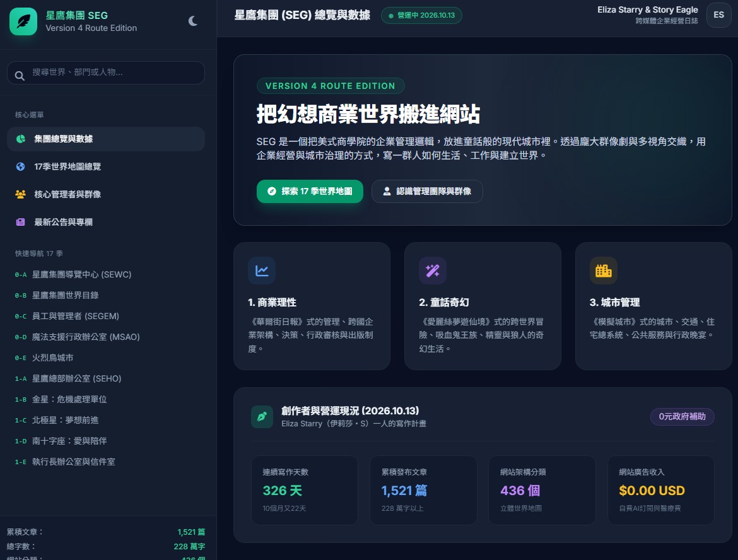
Task: Go to 0-E 火烈鳥城市
Action: click(106, 358)
